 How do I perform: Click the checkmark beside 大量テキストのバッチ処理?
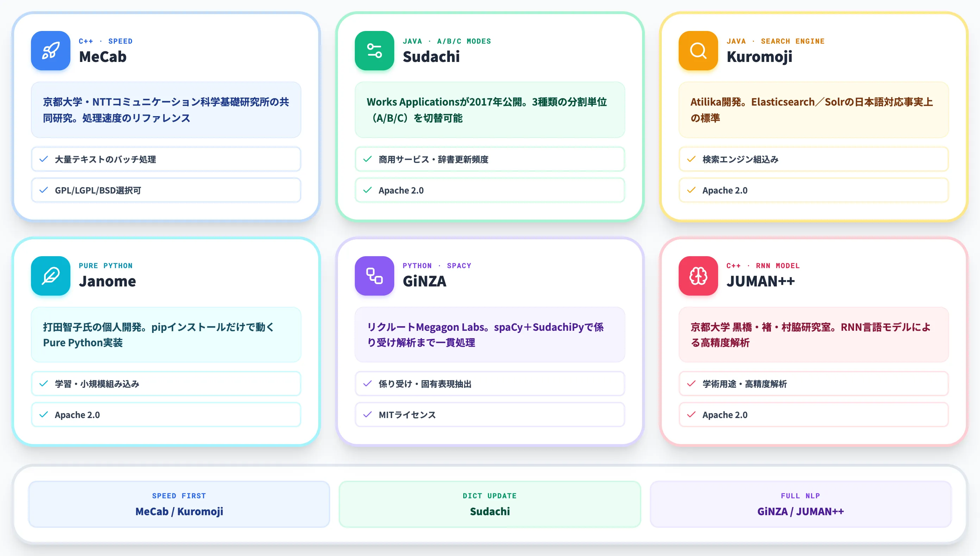[x=44, y=159]
